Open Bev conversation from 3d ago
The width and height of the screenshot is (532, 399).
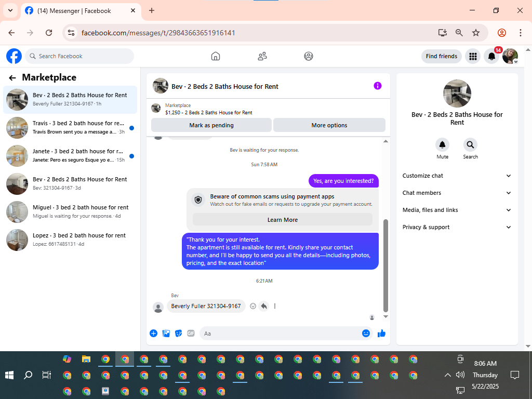pos(70,183)
